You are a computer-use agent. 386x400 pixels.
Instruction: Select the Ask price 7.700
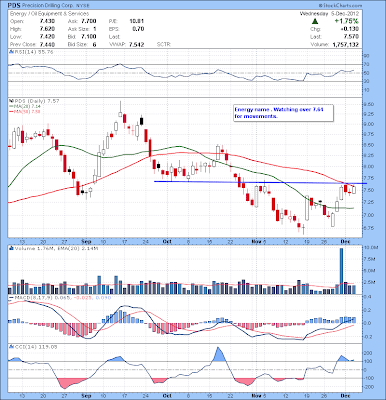point(89,21)
